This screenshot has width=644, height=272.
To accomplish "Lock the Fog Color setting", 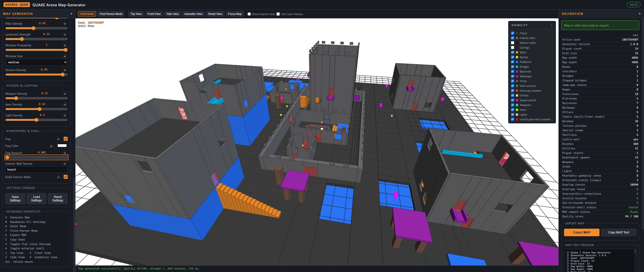I will click(51, 146).
